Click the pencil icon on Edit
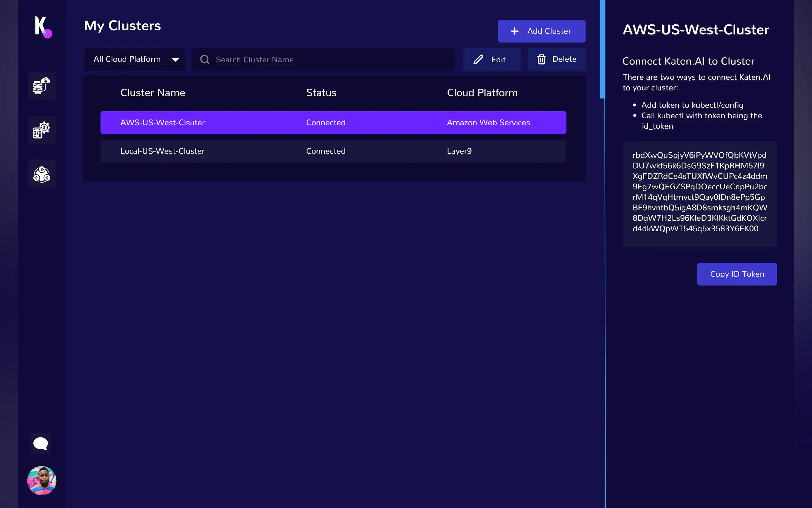Viewport: 812px width, 508px height. 478,60
